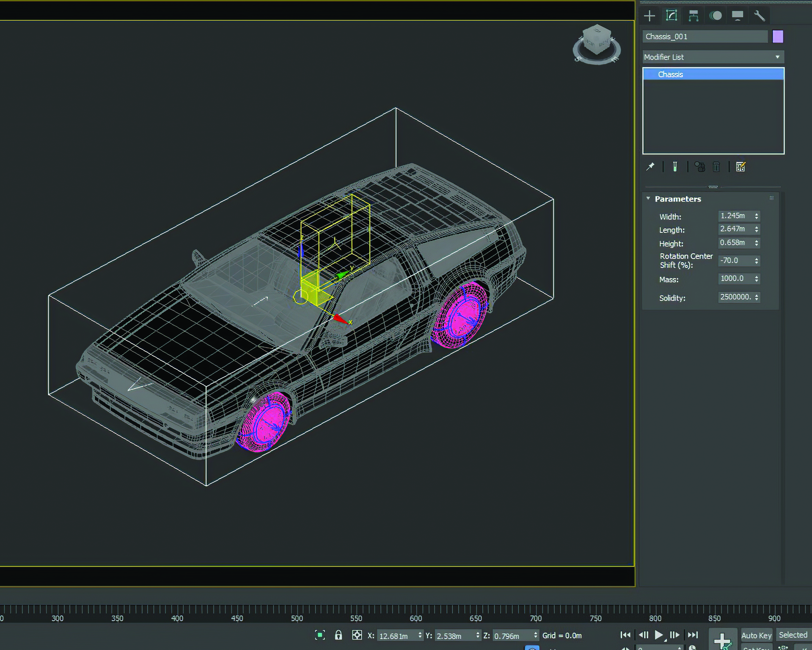Switch to the Modify panel tab
The height and width of the screenshot is (650, 812).
point(671,15)
